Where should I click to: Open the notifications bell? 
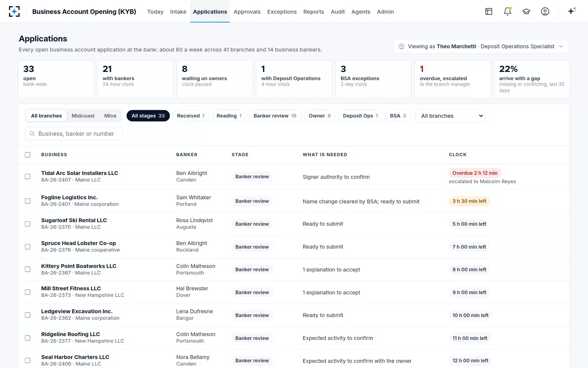click(x=508, y=11)
